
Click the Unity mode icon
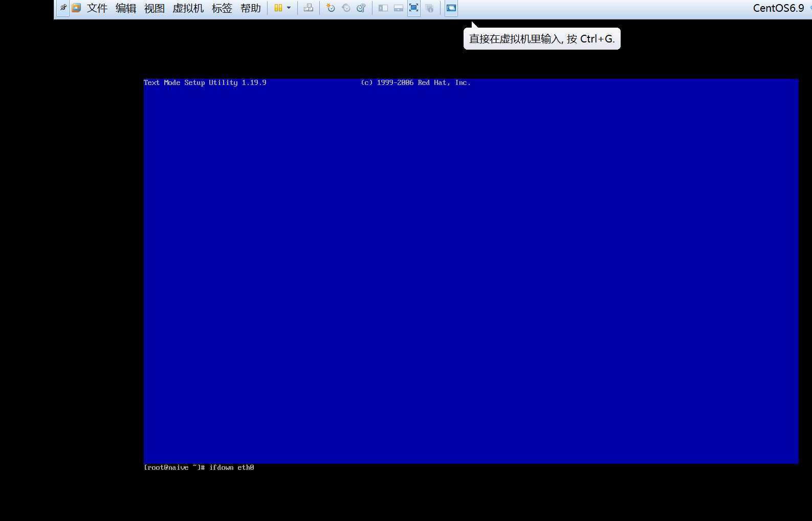430,8
